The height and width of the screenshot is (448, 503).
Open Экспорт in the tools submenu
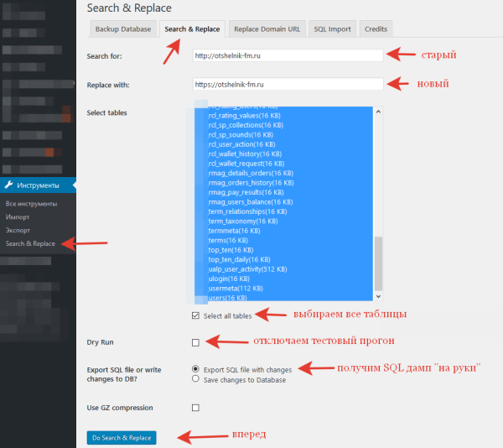(x=18, y=230)
